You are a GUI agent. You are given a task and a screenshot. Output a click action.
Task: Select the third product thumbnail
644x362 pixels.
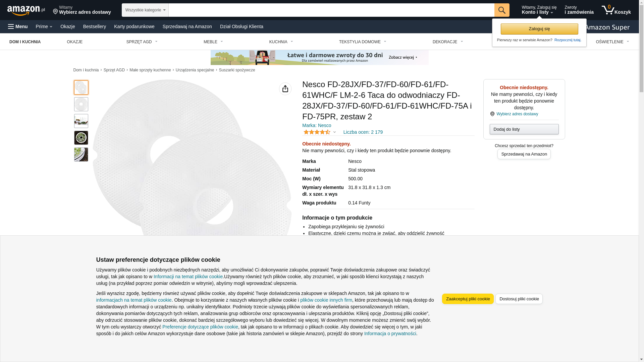[x=81, y=121]
